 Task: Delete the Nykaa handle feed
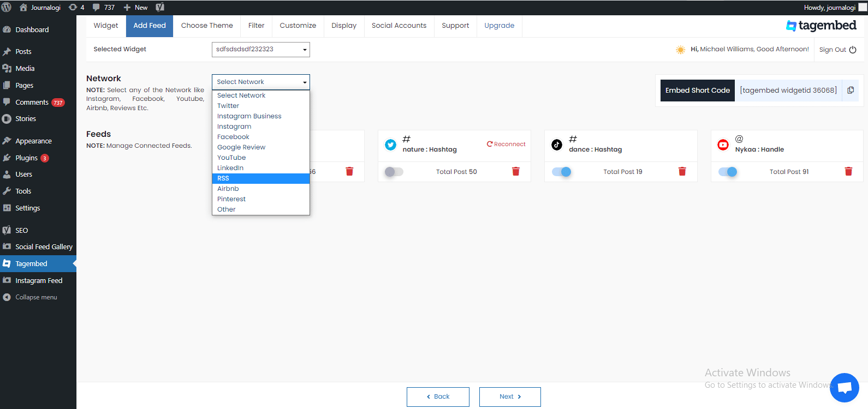pyautogui.click(x=848, y=171)
